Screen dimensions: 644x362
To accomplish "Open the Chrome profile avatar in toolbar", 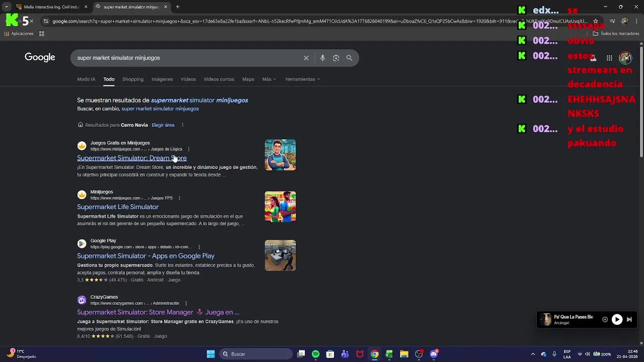I will [624, 21].
